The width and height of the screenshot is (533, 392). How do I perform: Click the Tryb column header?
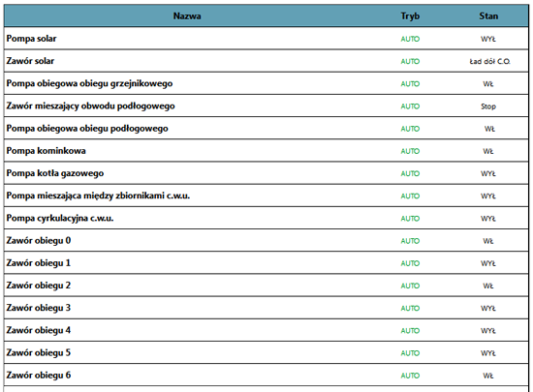[x=410, y=15]
